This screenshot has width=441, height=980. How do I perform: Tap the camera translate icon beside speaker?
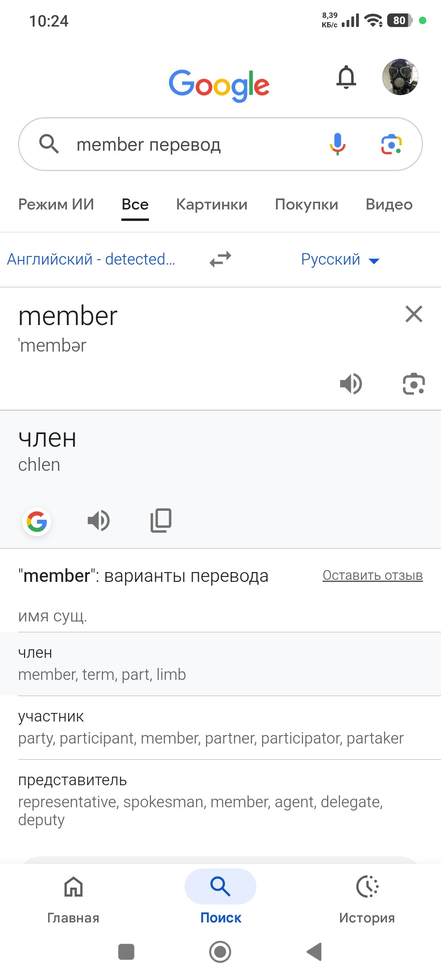click(x=414, y=384)
